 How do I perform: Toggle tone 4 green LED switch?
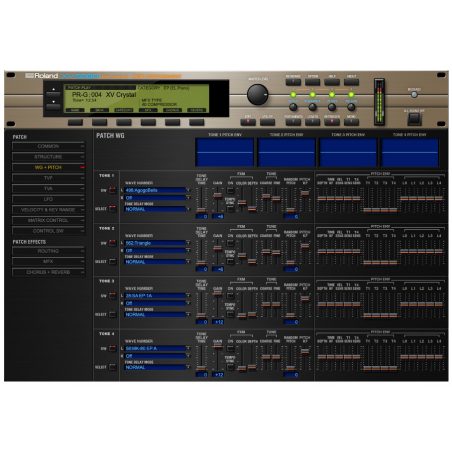coord(351,95)
